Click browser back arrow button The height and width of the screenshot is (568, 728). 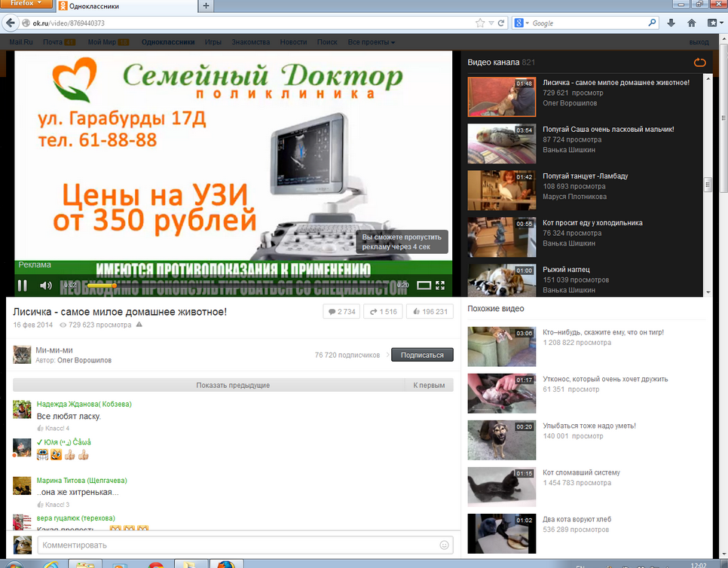point(11,23)
